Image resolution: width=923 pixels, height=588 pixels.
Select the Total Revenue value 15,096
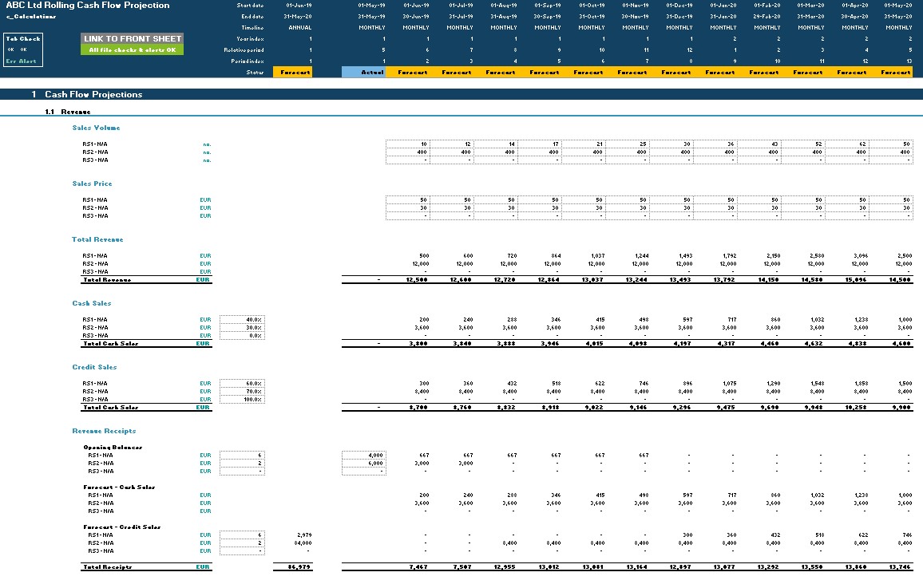[x=856, y=280]
